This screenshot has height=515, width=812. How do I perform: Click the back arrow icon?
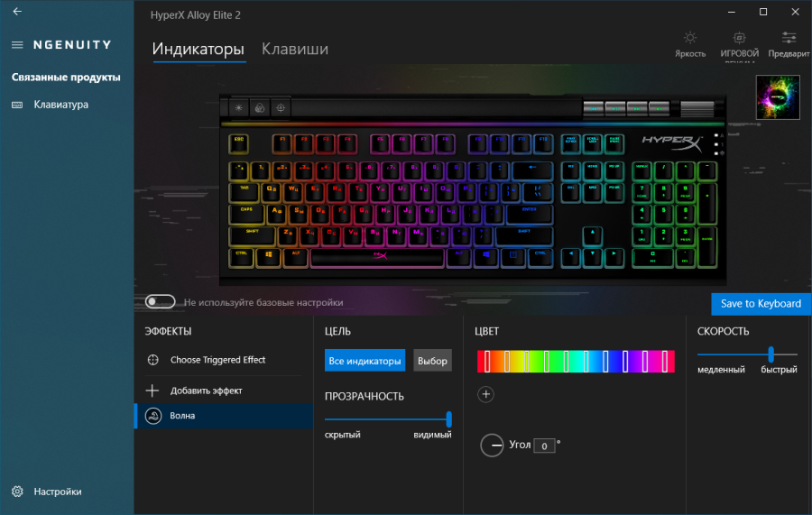point(17,12)
